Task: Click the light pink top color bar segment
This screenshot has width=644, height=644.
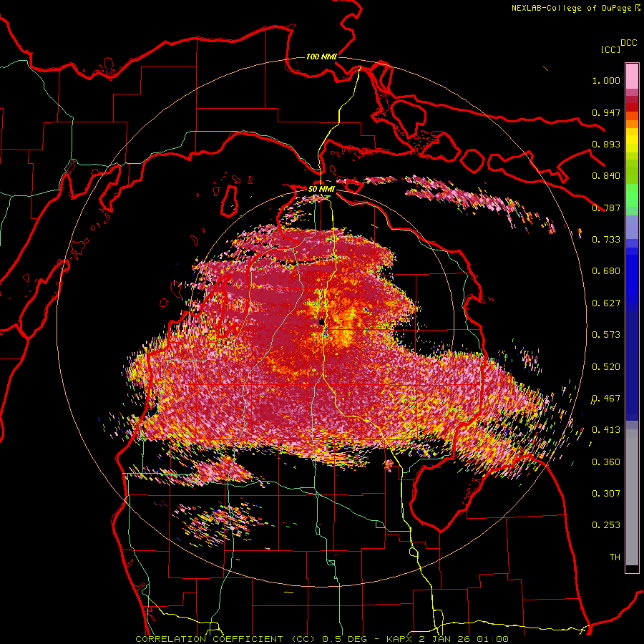Action: (632, 77)
